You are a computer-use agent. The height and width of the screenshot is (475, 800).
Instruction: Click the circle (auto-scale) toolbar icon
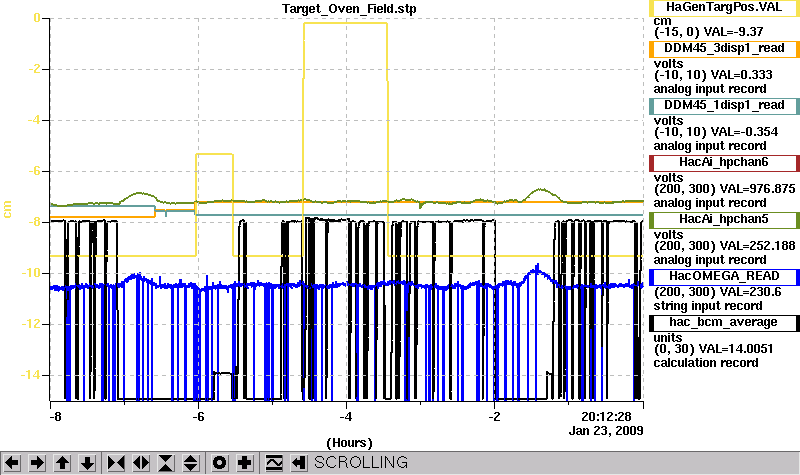click(x=219, y=463)
